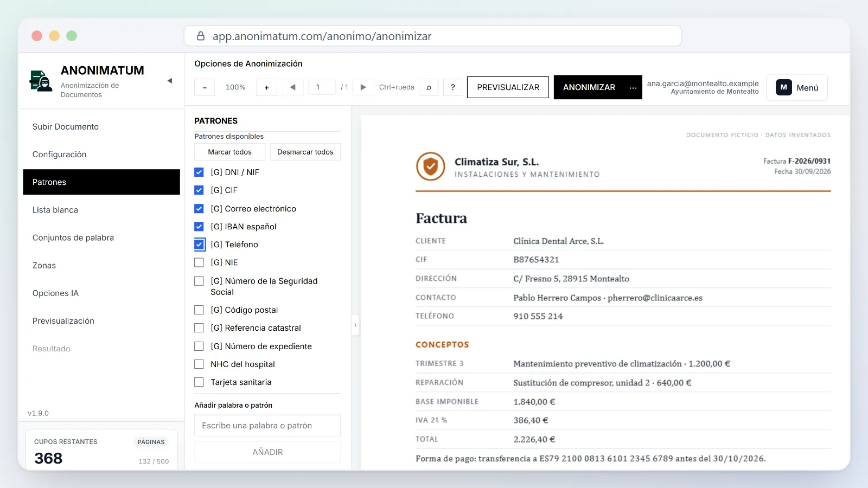Enable the Número de la Seguridad Social pattern
Viewport: 868px width, 488px height.
point(199,281)
